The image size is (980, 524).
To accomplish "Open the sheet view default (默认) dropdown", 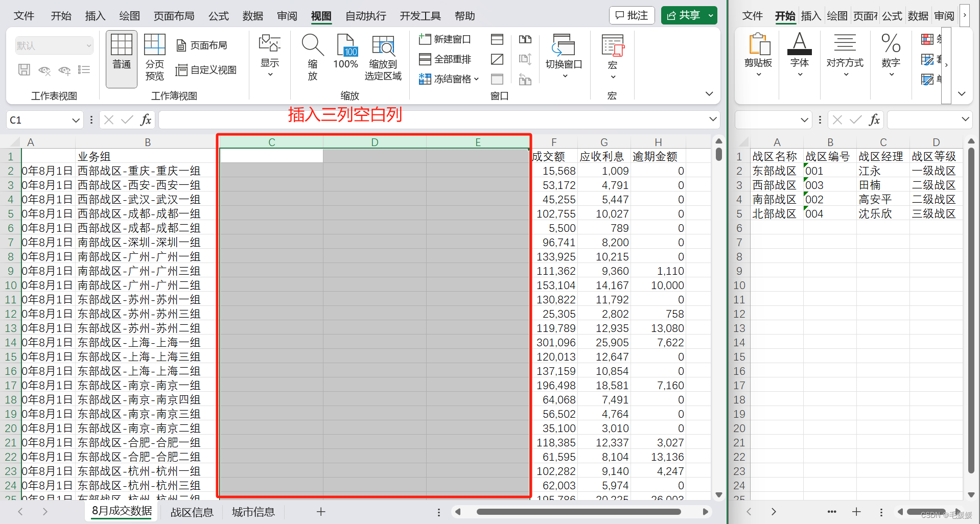I will pos(54,45).
